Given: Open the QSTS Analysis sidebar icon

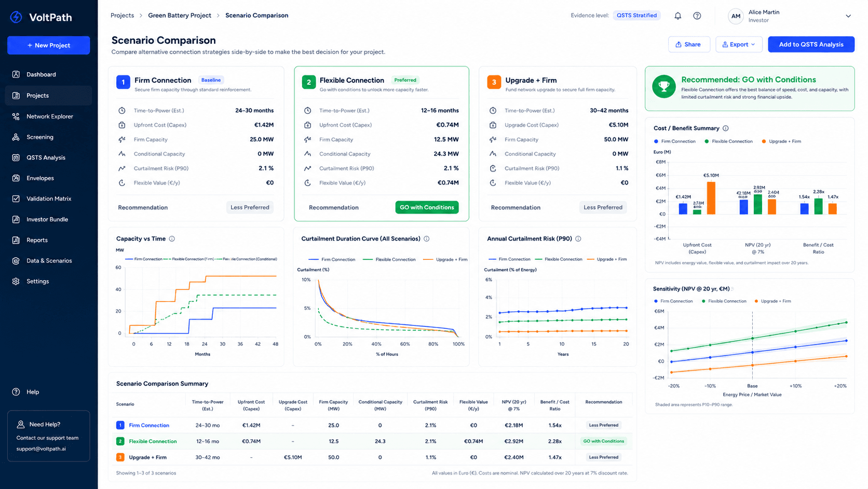Looking at the screenshot, I should (x=16, y=157).
